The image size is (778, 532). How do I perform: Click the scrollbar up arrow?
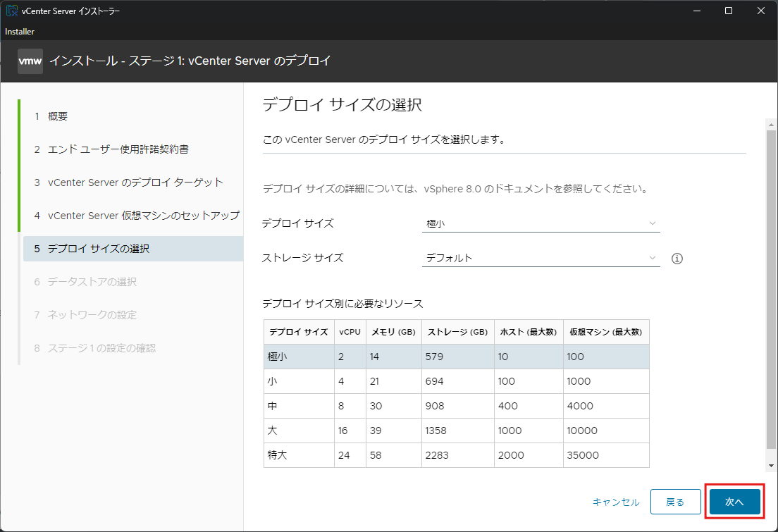[x=770, y=124]
